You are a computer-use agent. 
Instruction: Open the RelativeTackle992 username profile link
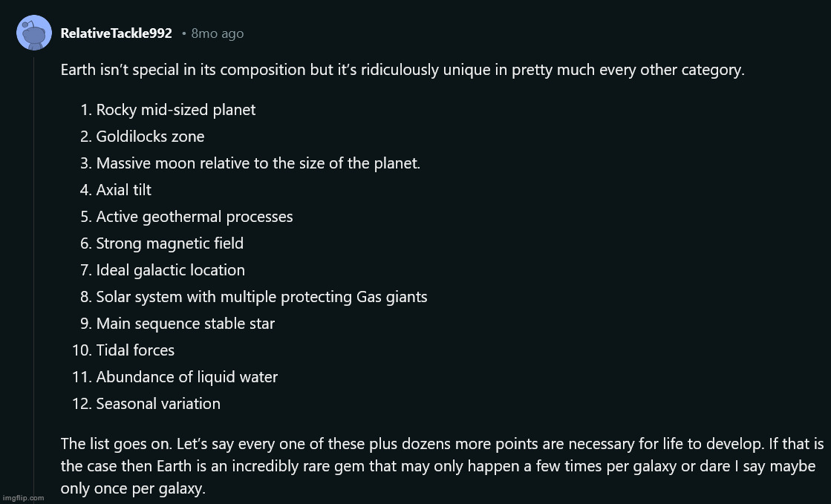click(x=116, y=33)
